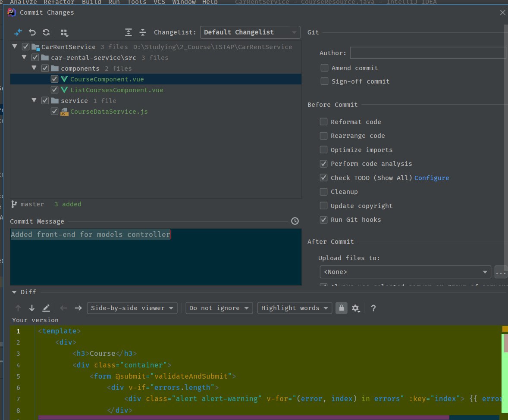
Task: Uncheck CourseDataService.js file checkbox
Action: tap(54, 112)
